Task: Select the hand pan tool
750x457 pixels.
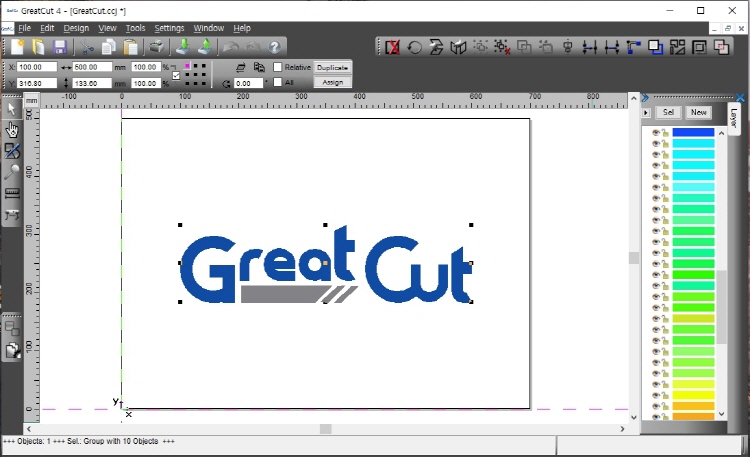Action: tap(12, 129)
